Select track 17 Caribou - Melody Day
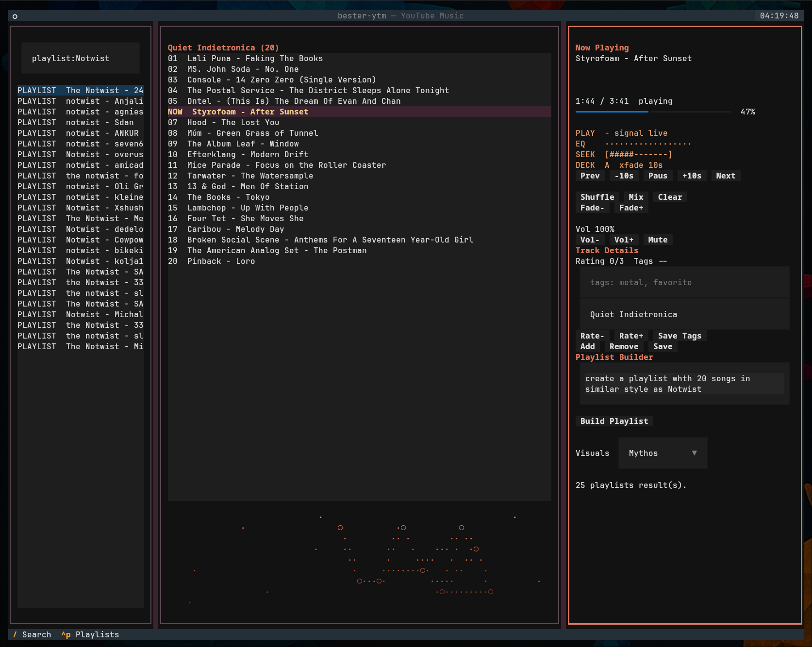The width and height of the screenshot is (812, 647). point(360,229)
